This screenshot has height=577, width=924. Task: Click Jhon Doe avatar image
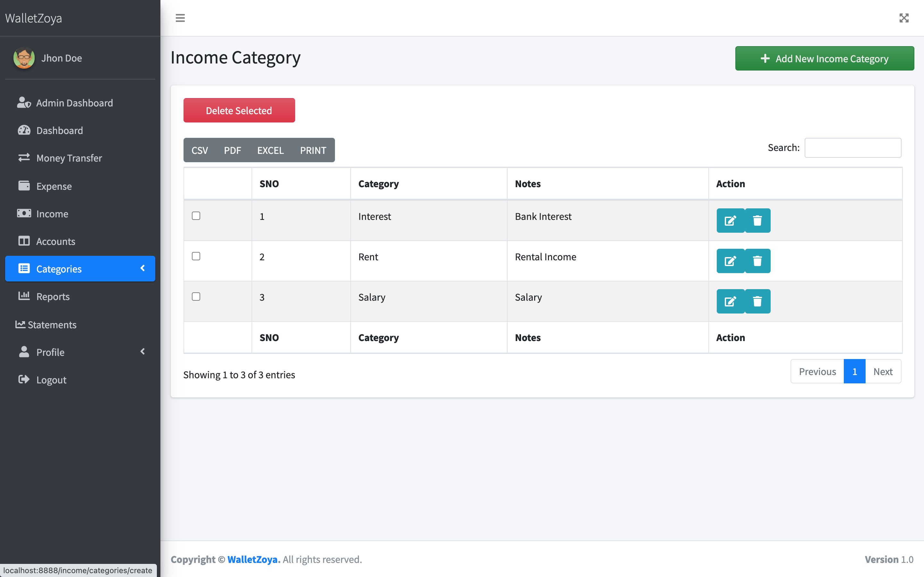tap(24, 58)
